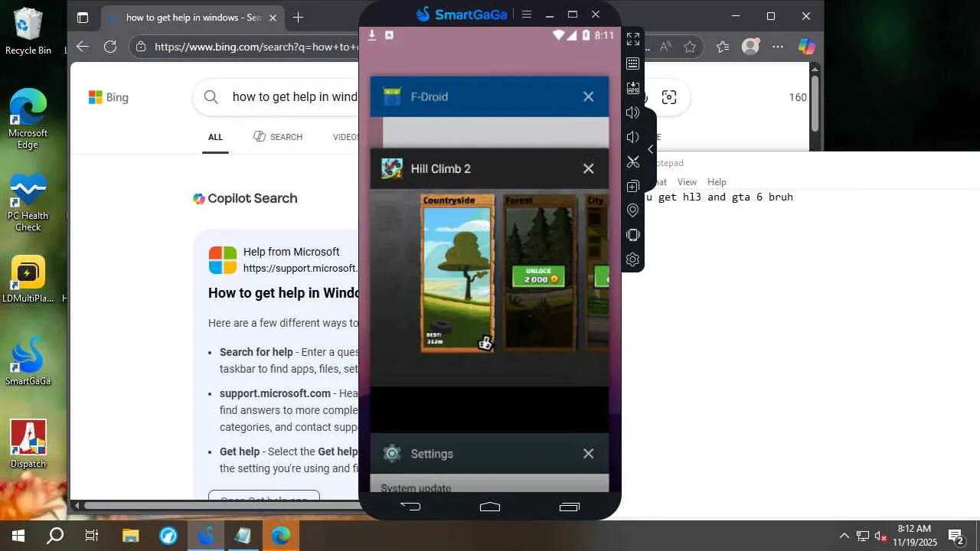Close F-Droid recent app card
The width and height of the screenshot is (980, 551).
point(588,96)
